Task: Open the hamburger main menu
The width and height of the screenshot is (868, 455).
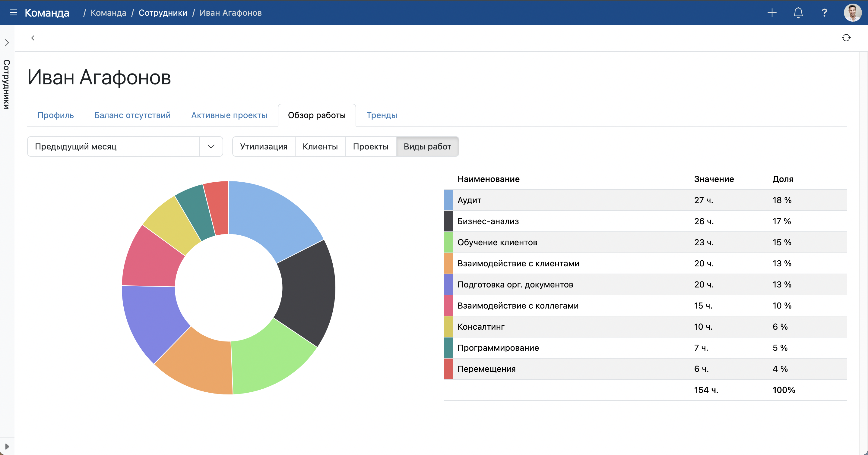Action: point(14,12)
